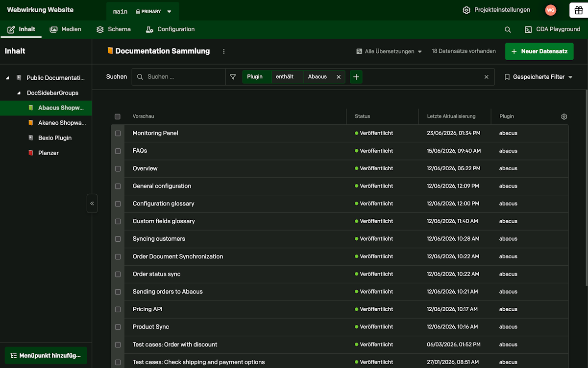Check the FAQs row checkbox

click(x=118, y=151)
